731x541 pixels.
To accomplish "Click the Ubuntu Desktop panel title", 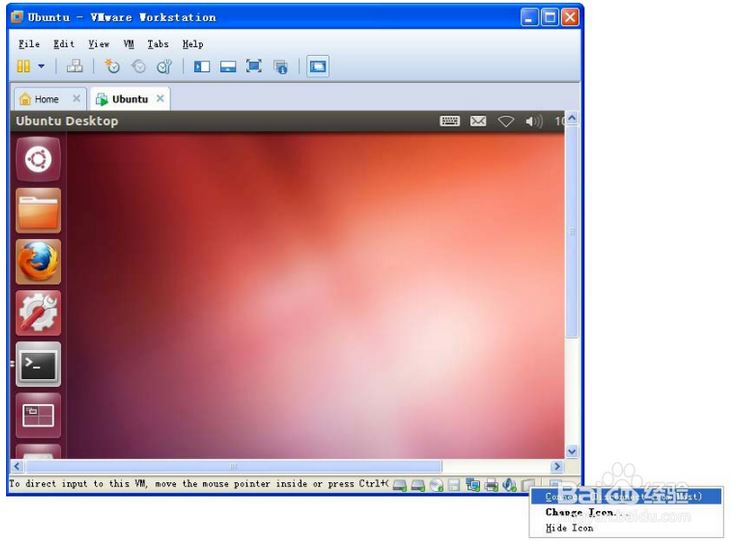I will pyautogui.click(x=67, y=121).
